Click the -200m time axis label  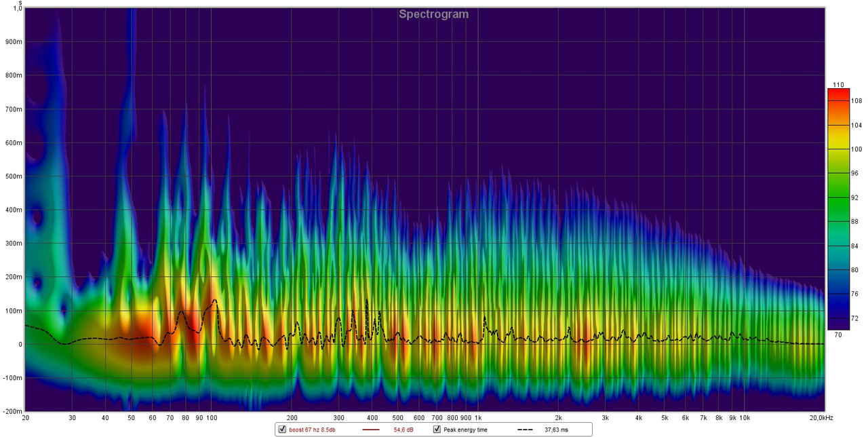click(13, 411)
